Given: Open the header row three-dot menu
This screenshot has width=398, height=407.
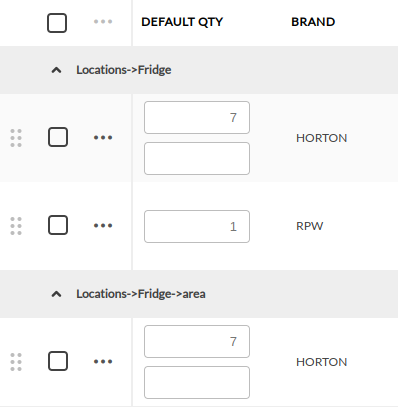Looking at the screenshot, I should [x=103, y=22].
